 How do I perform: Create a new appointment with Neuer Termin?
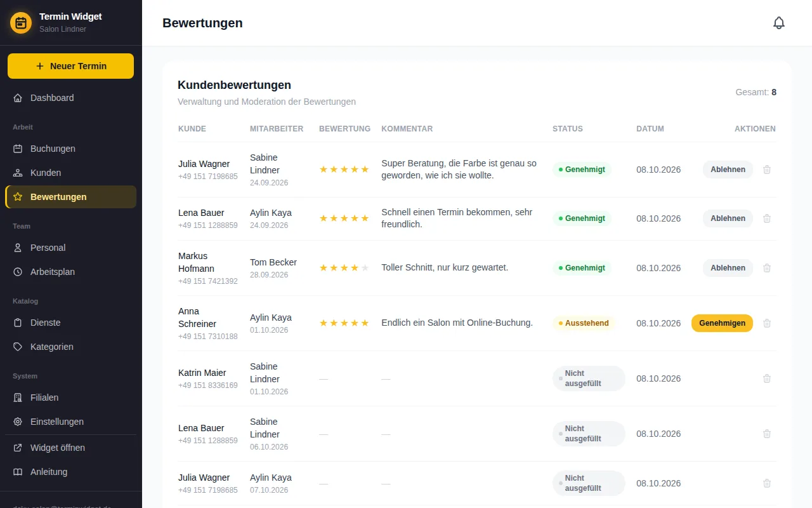coord(70,66)
